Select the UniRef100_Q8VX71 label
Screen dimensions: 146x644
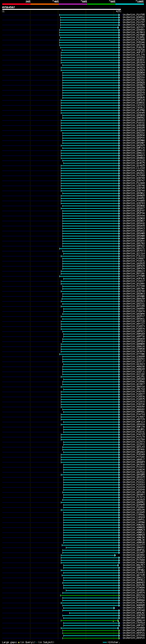click(133, 249)
